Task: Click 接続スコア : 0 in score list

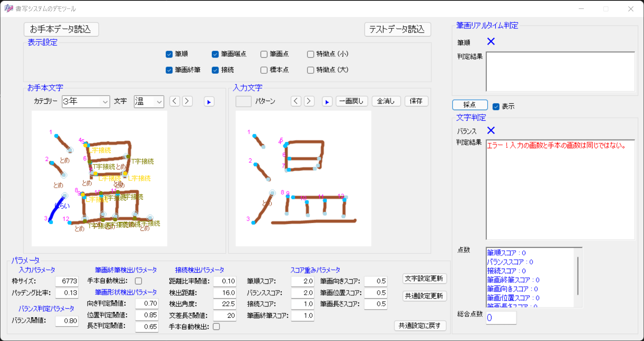Action: click(506, 271)
